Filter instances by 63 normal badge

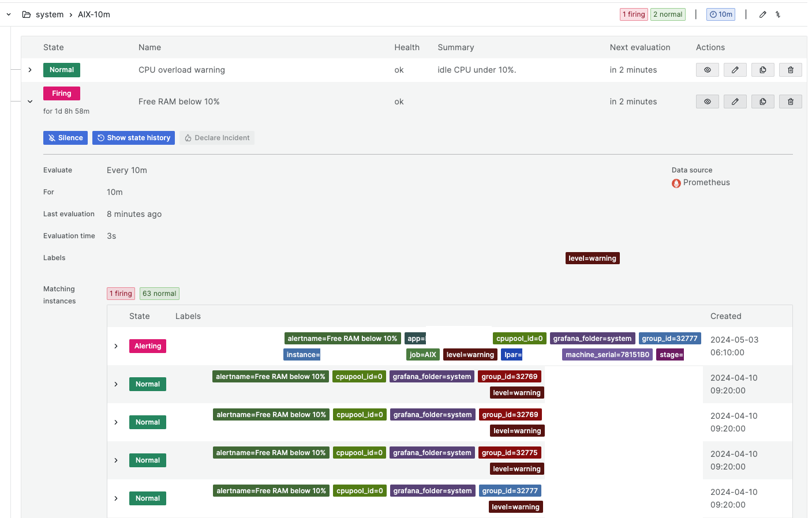pyautogui.click(x=159, y=294)
